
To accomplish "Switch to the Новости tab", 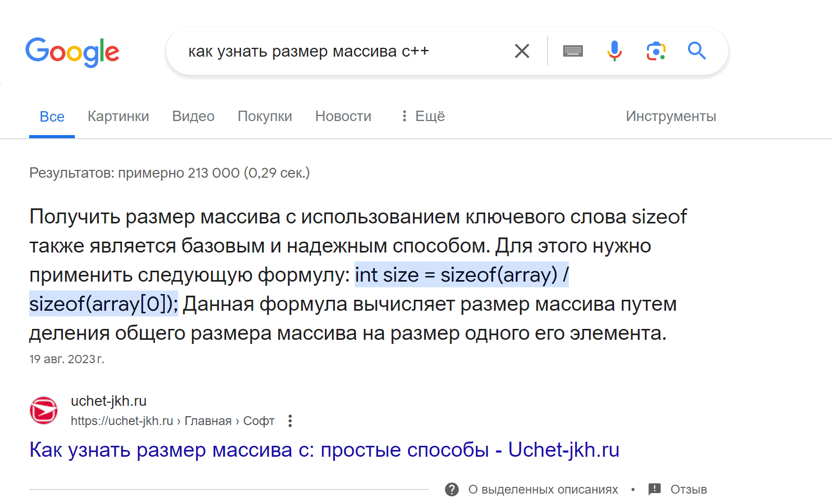I will tap(343, 116).
